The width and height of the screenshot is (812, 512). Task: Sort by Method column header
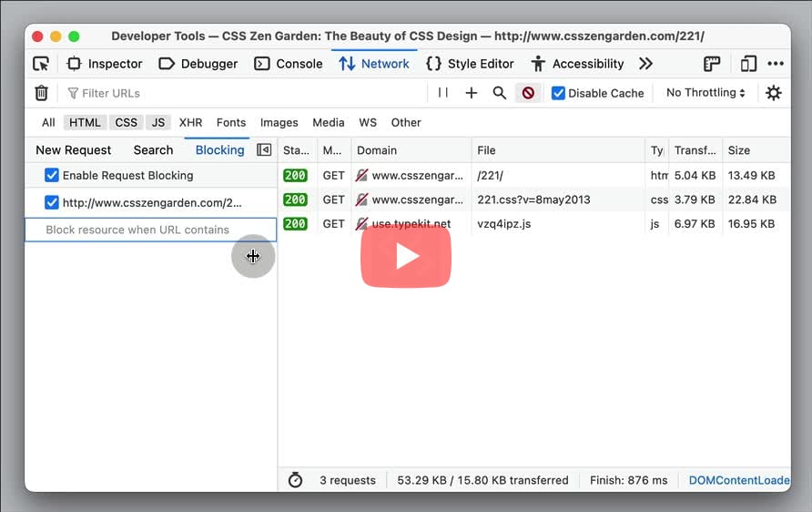pyautogui.click(x=333, y=150)
